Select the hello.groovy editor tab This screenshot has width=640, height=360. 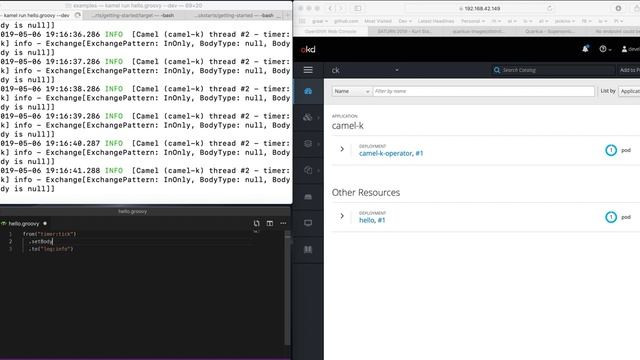coord(24,224)
